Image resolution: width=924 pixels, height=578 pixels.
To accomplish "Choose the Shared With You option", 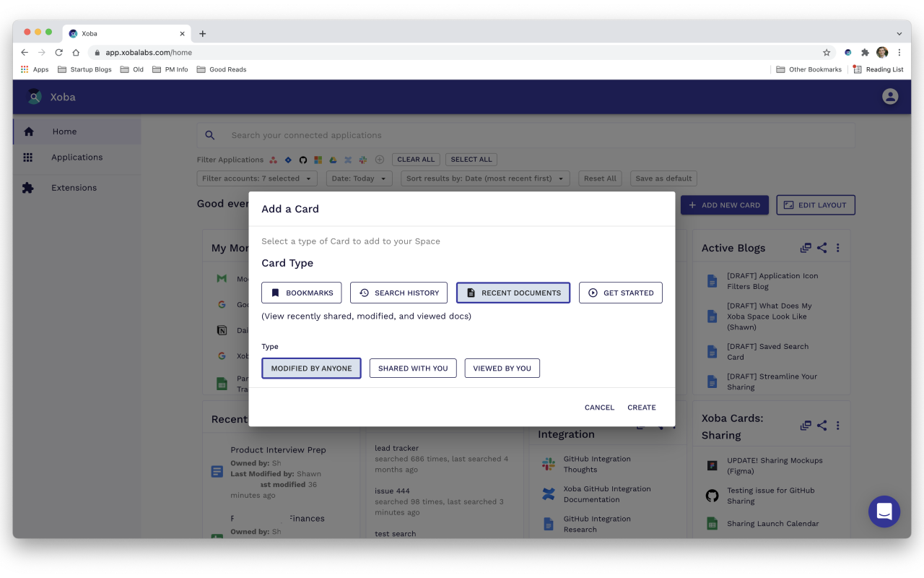I will (413, 368).
